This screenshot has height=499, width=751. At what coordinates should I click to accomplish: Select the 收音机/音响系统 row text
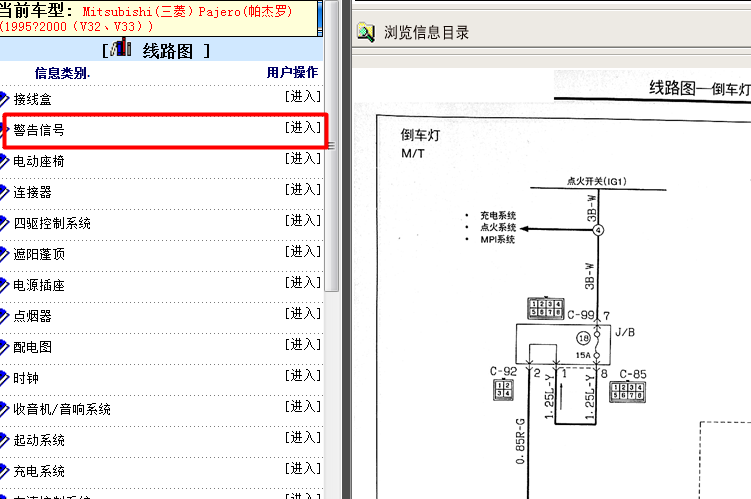(62, 409)
